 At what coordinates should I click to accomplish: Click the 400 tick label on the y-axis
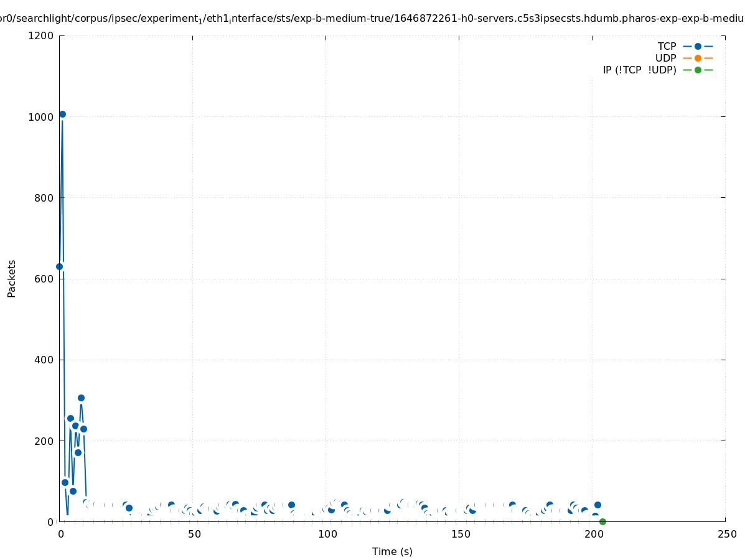click(x=44, y=360)
